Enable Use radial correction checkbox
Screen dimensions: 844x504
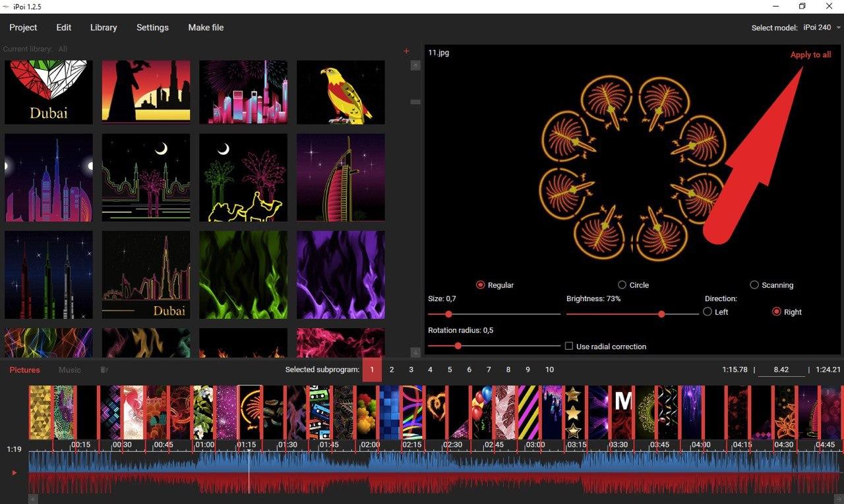tap(569, 346)
